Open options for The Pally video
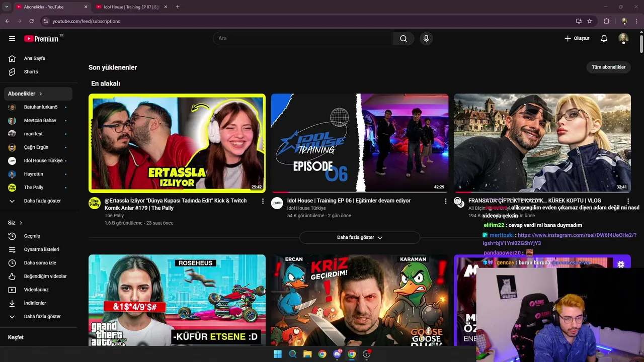Screen dimensions: 644x362 click(x=263, y=201)
